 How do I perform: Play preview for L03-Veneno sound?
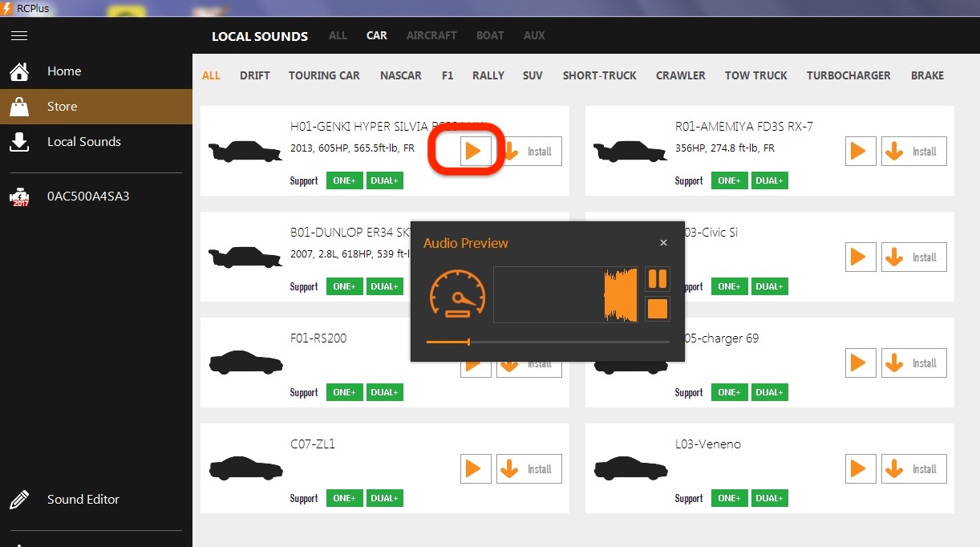click(x=861, y=469)
